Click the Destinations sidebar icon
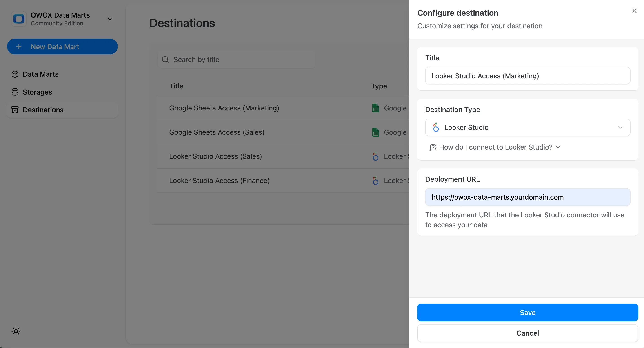Viewport: 644px width, 348px height. click(15, 110)
